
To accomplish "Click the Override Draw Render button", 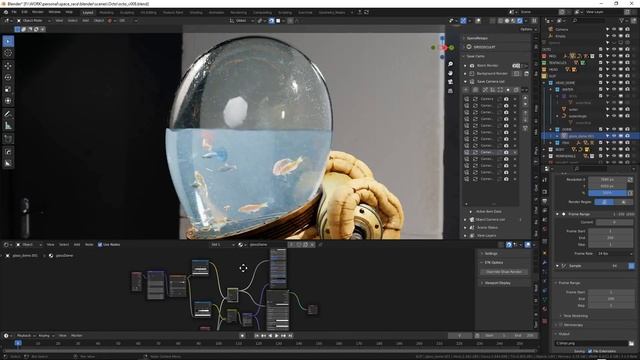I will [x=504, y=272].
